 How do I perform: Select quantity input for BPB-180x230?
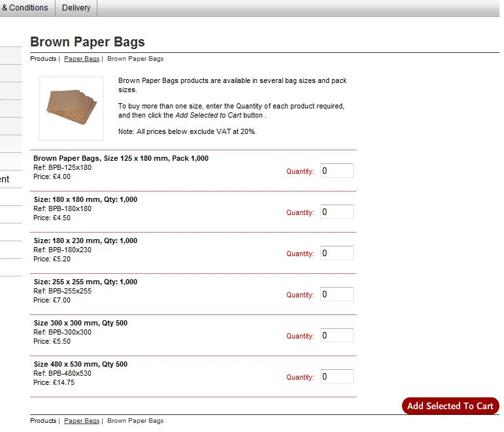(x=337, y=253)
